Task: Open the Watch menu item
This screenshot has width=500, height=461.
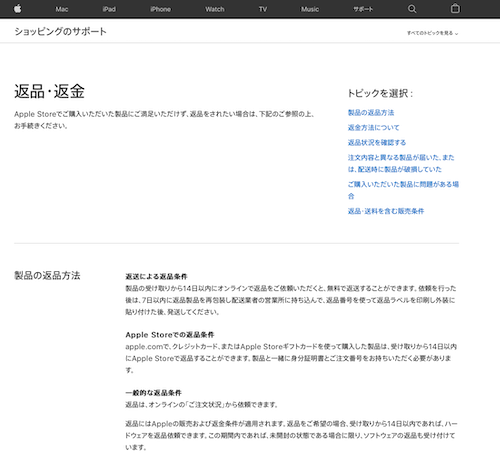Action: point(215,9)
